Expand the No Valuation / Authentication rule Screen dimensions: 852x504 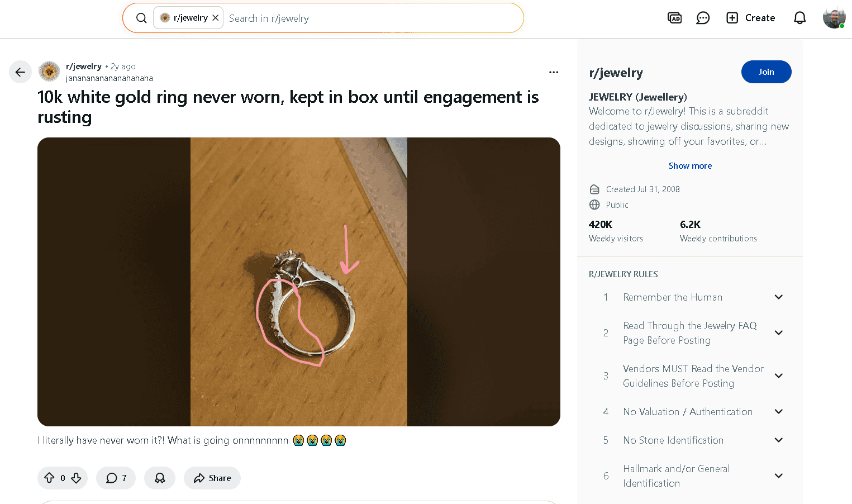(778, 412)
